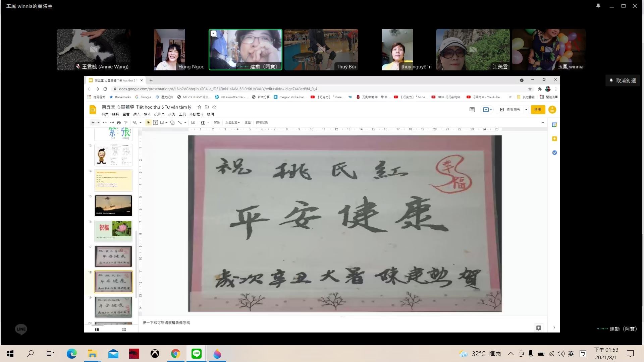Reload the browser page
Image resolution: width=644 pixels, height=362 pixels.
105,89
